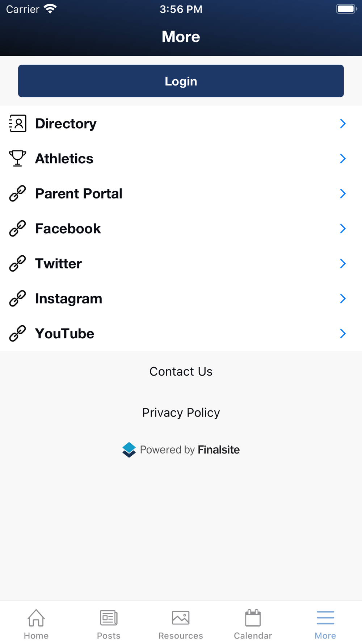This screenshot has height=644, width=362.
Task: Expand the YouTube row chevron
Action: (x=343, y=334)
